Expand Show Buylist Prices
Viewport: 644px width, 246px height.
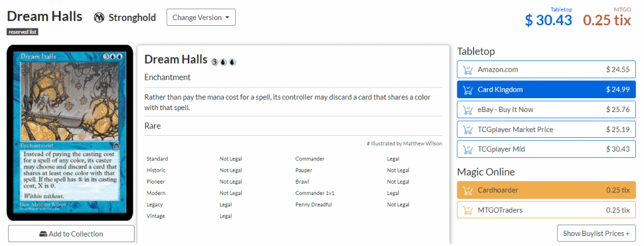coord(596,233)
